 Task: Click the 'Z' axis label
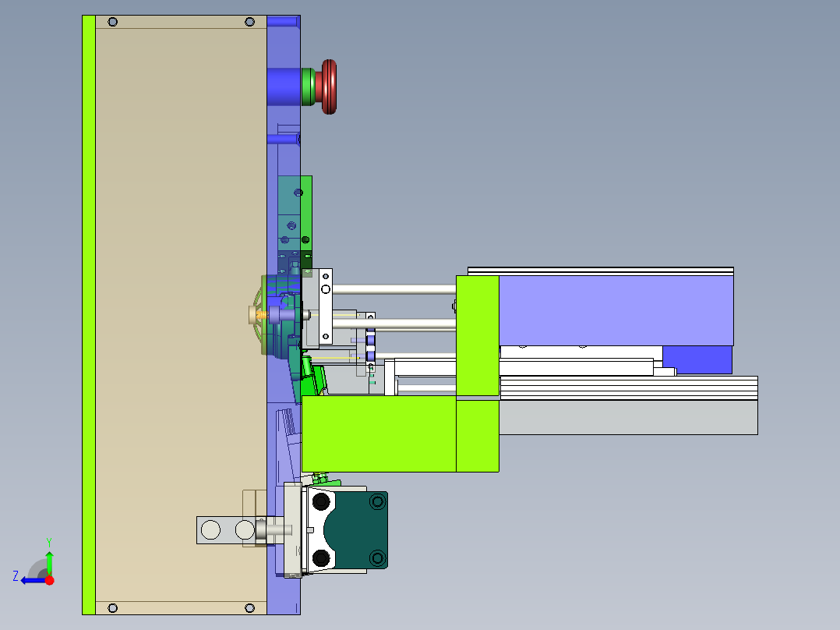[16, 576]
